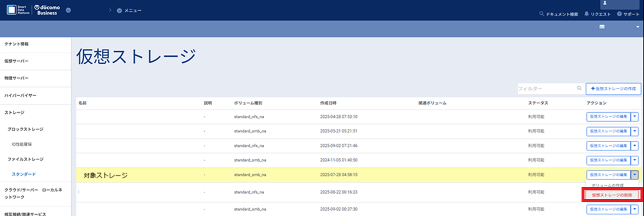Screen dimensions: 644x216
Task: Sort by the 名前 column header
Action: tap(82, 103)
